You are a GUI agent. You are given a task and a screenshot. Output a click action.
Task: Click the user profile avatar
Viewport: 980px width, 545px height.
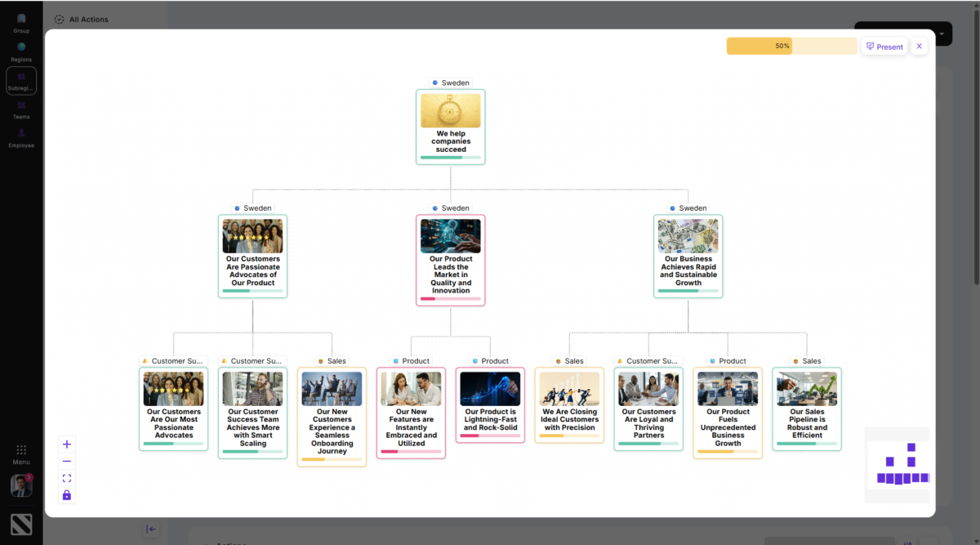point(21,485)
